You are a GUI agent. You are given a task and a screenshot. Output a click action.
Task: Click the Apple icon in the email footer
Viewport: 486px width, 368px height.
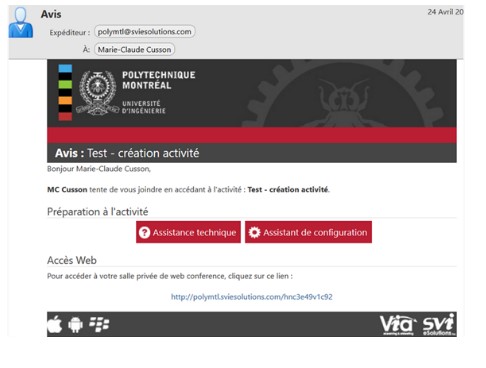click(55, 324)
